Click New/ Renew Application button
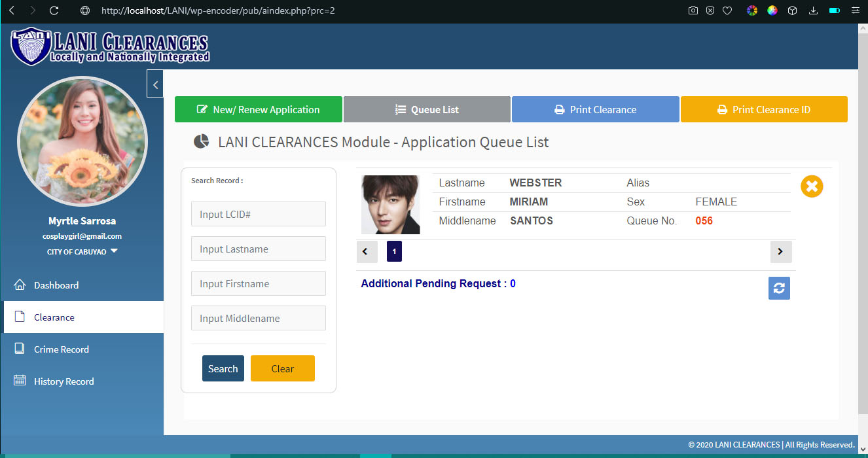Image resolution: width=868 pixels, height=458 pixels. pos(259,109)
